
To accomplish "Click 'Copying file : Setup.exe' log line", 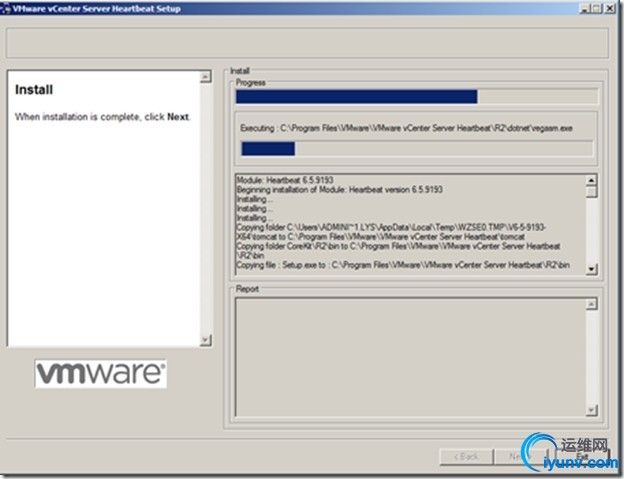I will (403, 265).
